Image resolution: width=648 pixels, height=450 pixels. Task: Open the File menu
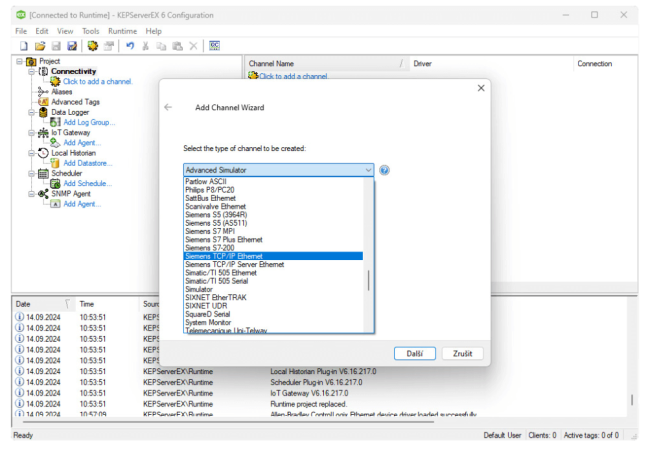(x=21, y=31)
